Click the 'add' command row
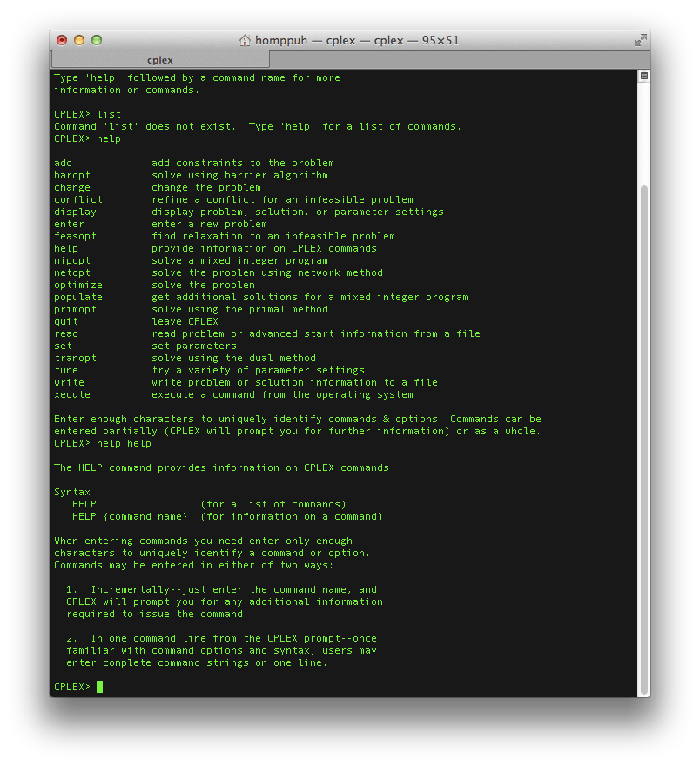700x766 pixels. [194, 163]
